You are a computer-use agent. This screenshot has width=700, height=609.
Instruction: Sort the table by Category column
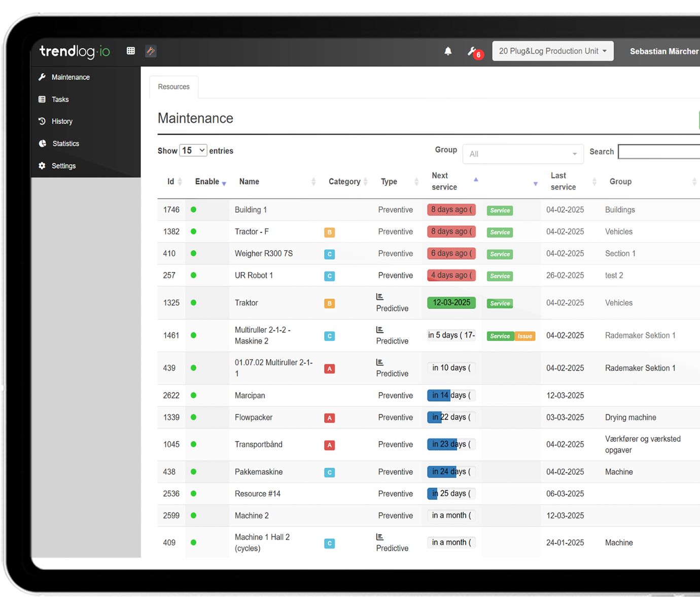[x=348, y=182]
